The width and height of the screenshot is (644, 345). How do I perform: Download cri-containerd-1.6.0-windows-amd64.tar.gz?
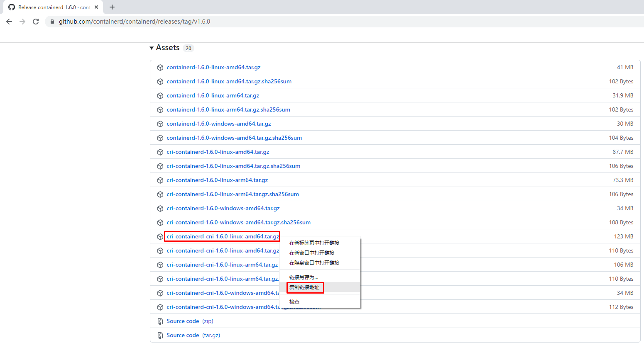tap(223, 208)
